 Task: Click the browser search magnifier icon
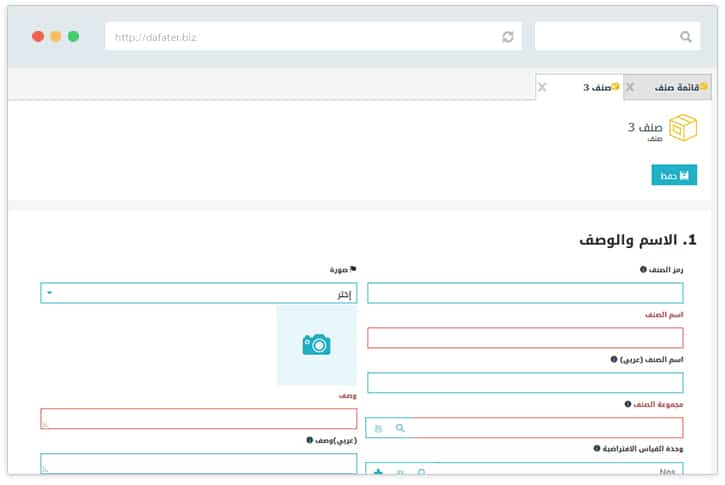685,37
